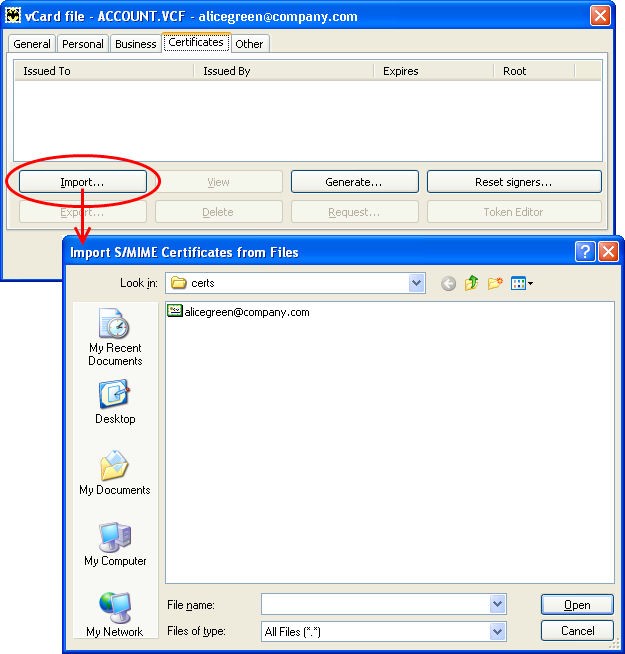
Task: Close the vCard file window
Action: (x=600, y=16)
